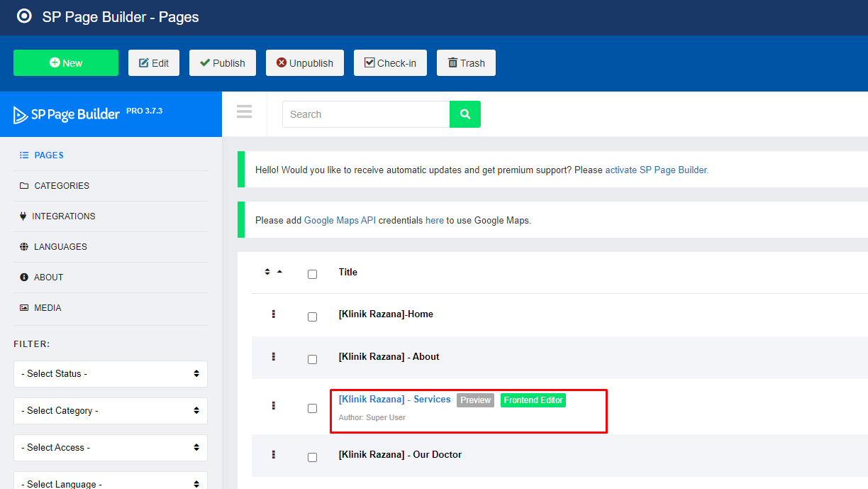Click drag handle of the About row
Screen dimensions: 868x489
[273, 356]
